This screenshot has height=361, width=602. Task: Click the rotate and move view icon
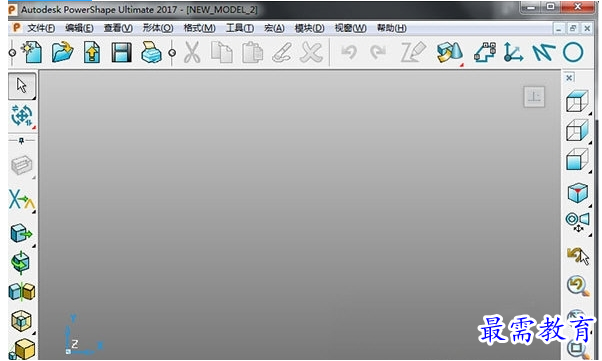tap(22, 116)
